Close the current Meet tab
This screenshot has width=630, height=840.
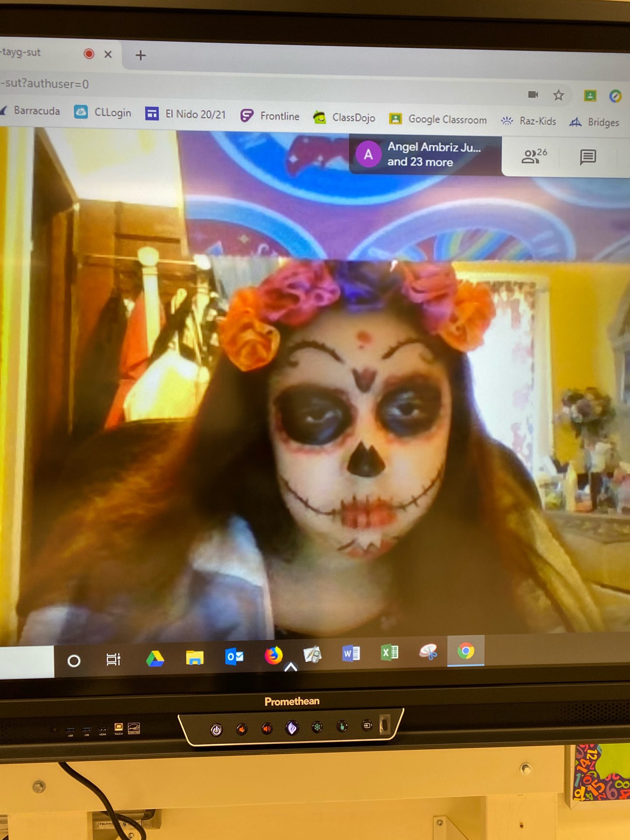click(108, 54)
